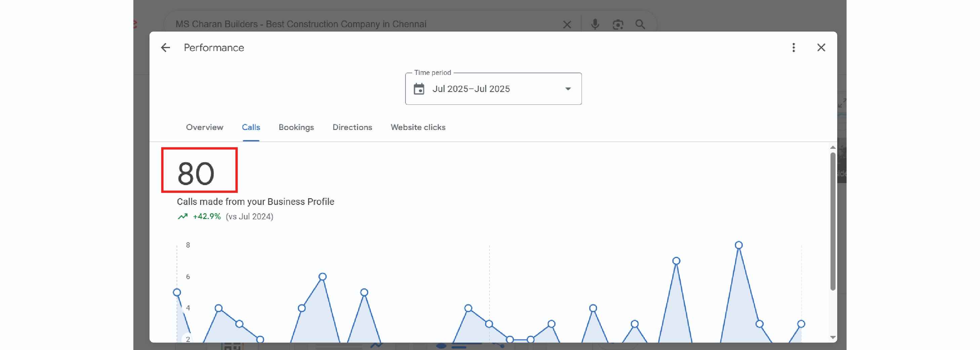Select the Calls tab

(x=251, y=127)
